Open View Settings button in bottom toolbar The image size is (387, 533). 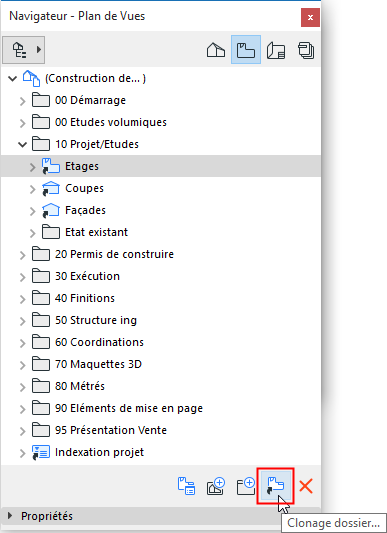click(x=186, y=486)
